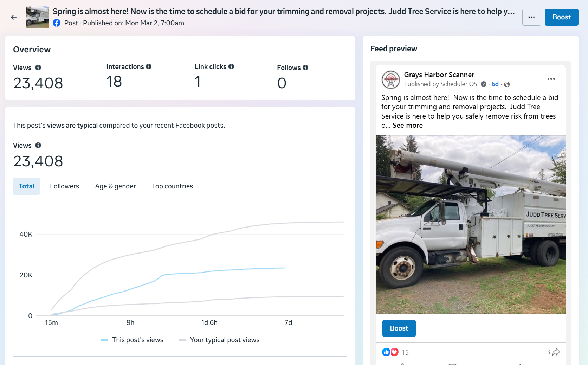
Task: Expand post text with See more
Action: pos(407,126)
